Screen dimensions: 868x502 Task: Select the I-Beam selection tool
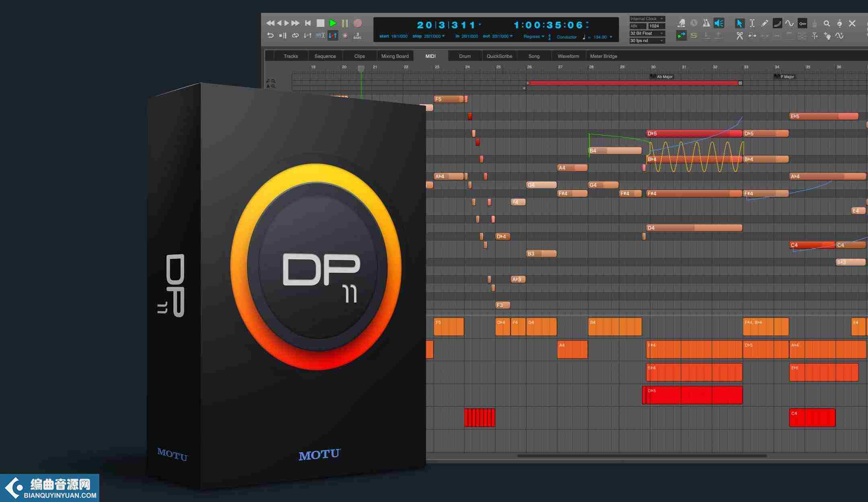(752, 23)
